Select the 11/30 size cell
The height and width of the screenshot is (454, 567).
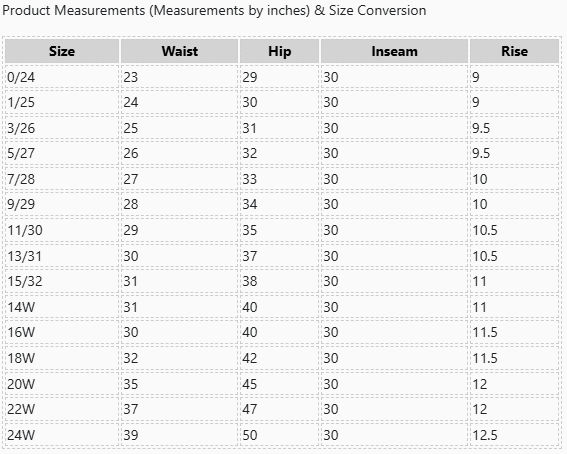(x=62, y=230)
